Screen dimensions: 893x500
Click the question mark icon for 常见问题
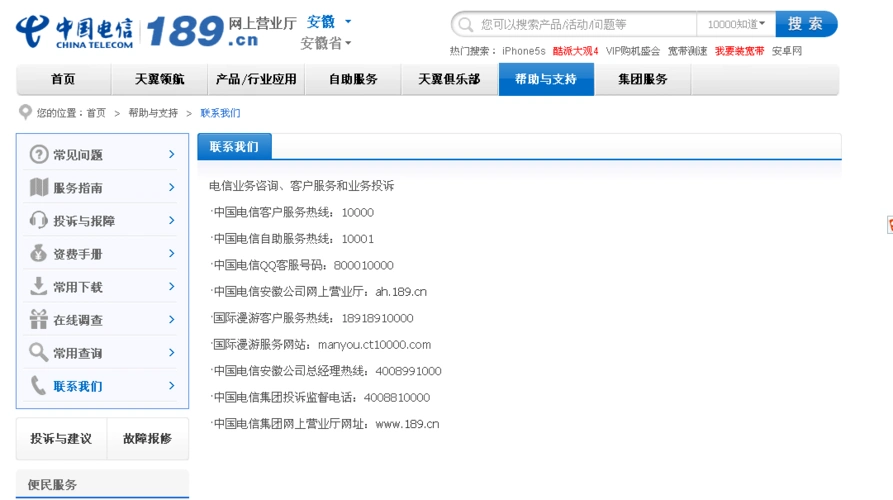tap(39, 154)
